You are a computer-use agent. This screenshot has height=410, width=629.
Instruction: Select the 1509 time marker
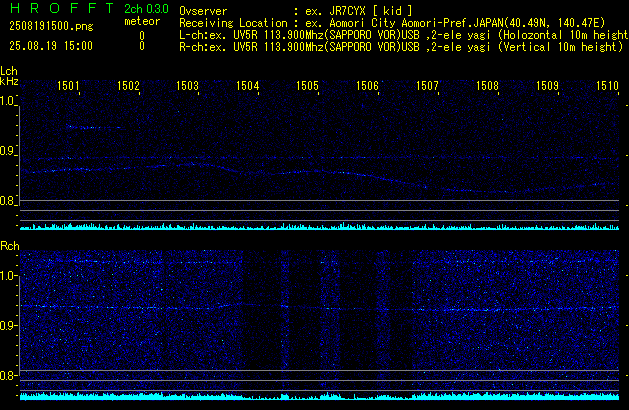[x=548, y=86]
